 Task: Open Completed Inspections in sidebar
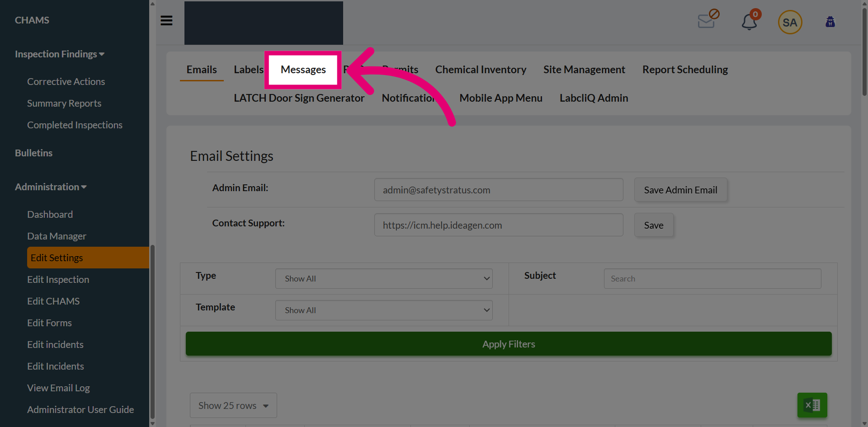tap(75, 125)
